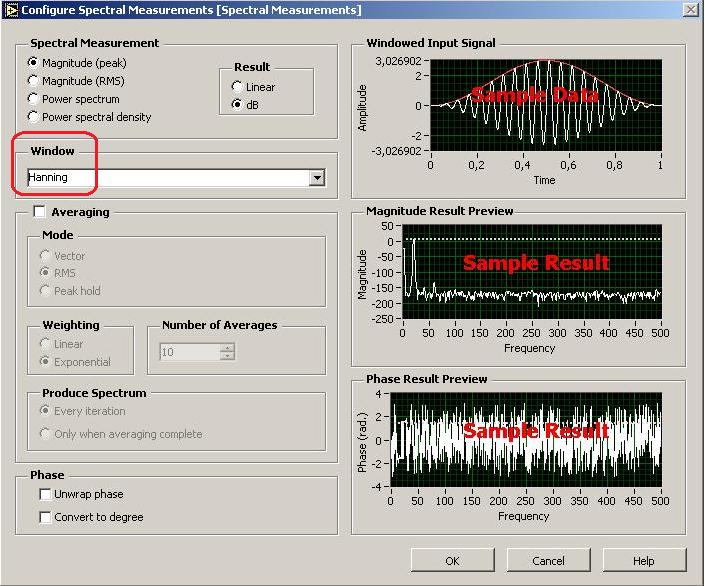Increment Number of Averages with up arrow
705x586 pixels.
[228, 348]
